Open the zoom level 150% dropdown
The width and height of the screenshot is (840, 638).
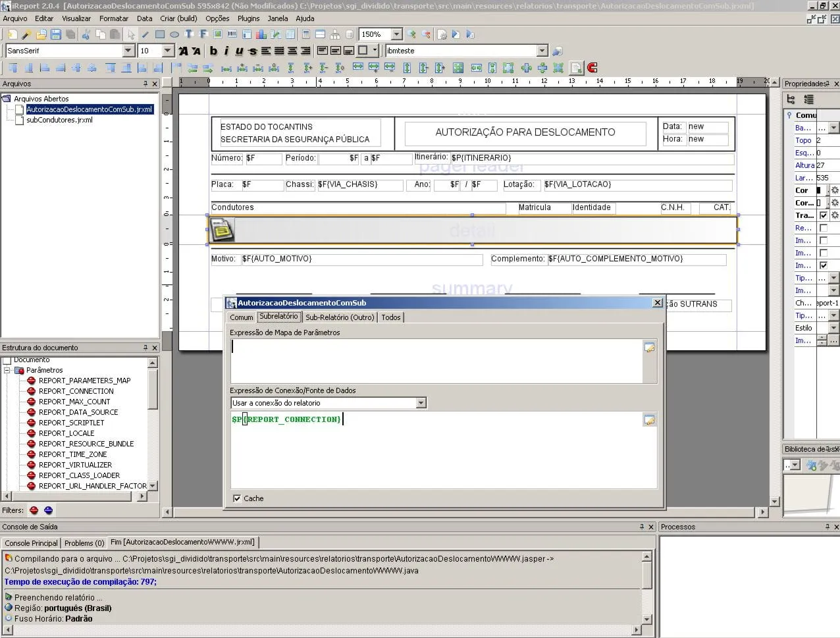click(x=396, y=34)
